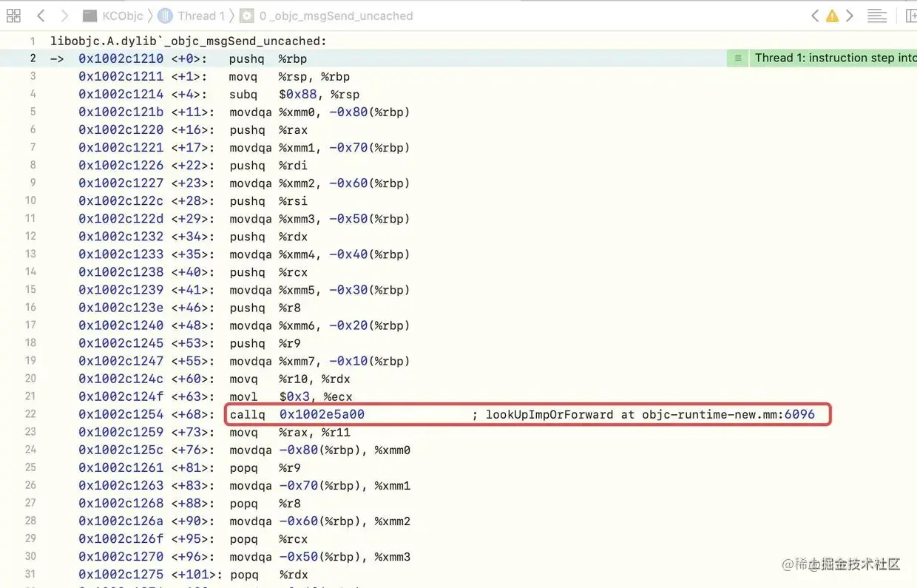Click 'movdqa -0x70(%rbp), %xmm1' instruction
Viewport: 917px width, 588px height.
(319, 485)
